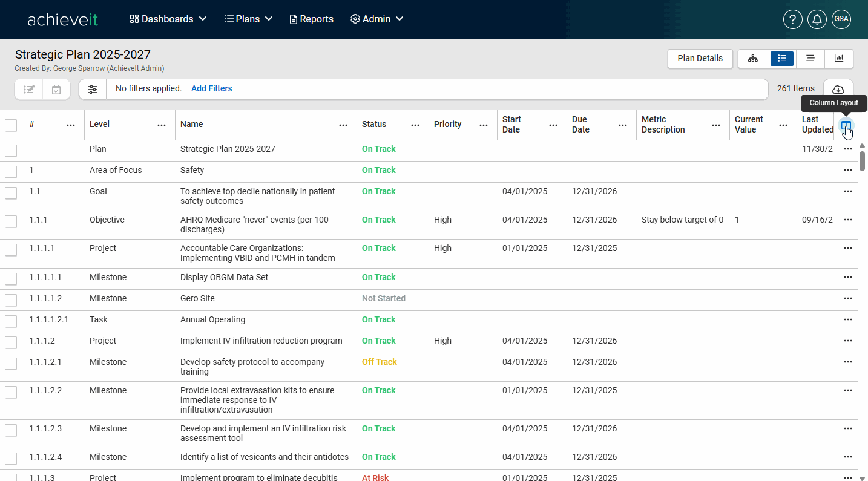The height and width of the screenshot is (481, 868).
Task: Open row actions for Identify vesicants milestone
Action: (x=848, y=457)
